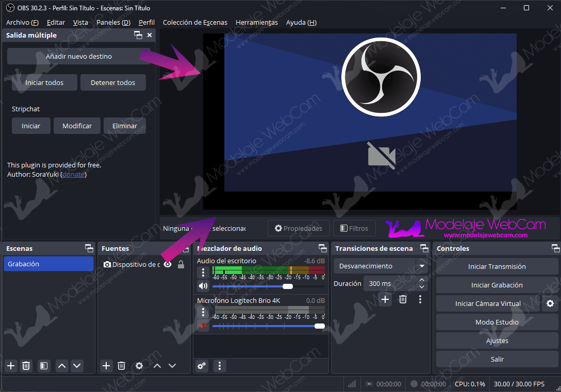Image resolution: width=561 pixels, height=392 pixels.
Task: Undock the Escenas panel
Action: (89, 248)
